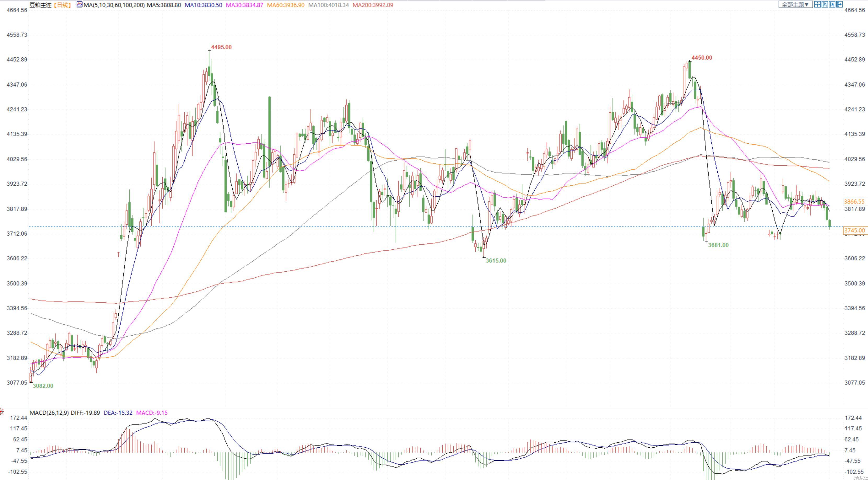Click the 豆粕主连 contract title
The height and width of the screenshot is (480, 868).
(41, 5)
